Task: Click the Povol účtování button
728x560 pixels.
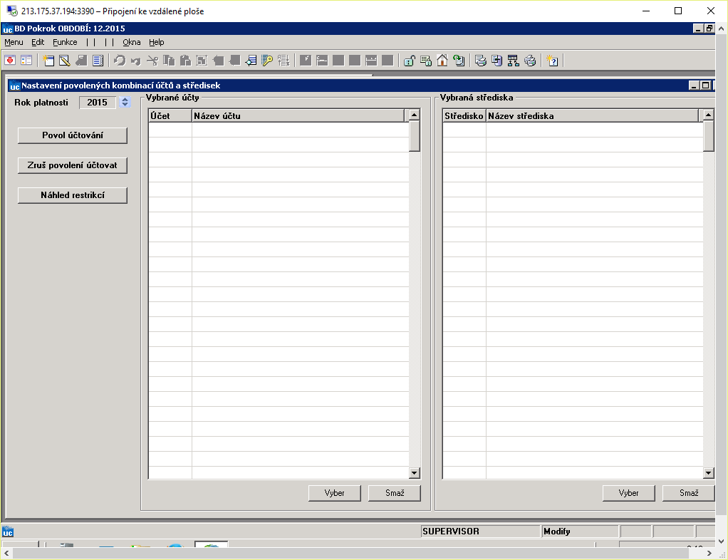Action: pos(73,135)
